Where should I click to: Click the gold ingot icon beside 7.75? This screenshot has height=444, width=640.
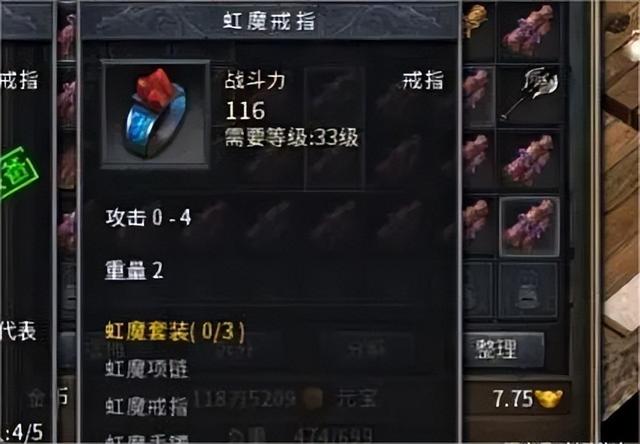point(549,399)
